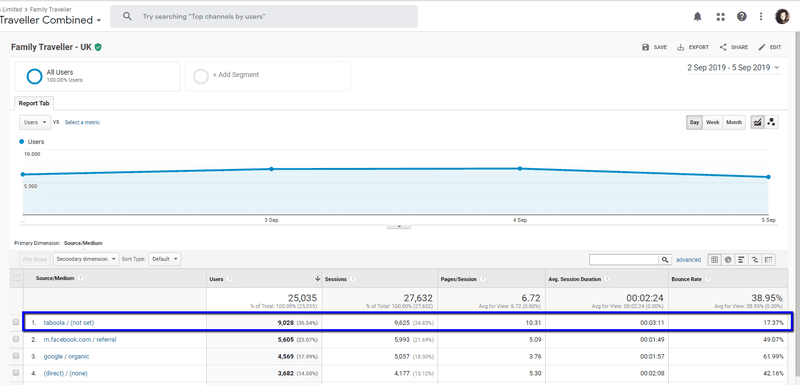Click the Family Traveller breadcrumb
800x385 pixels.
pos(51,9)
